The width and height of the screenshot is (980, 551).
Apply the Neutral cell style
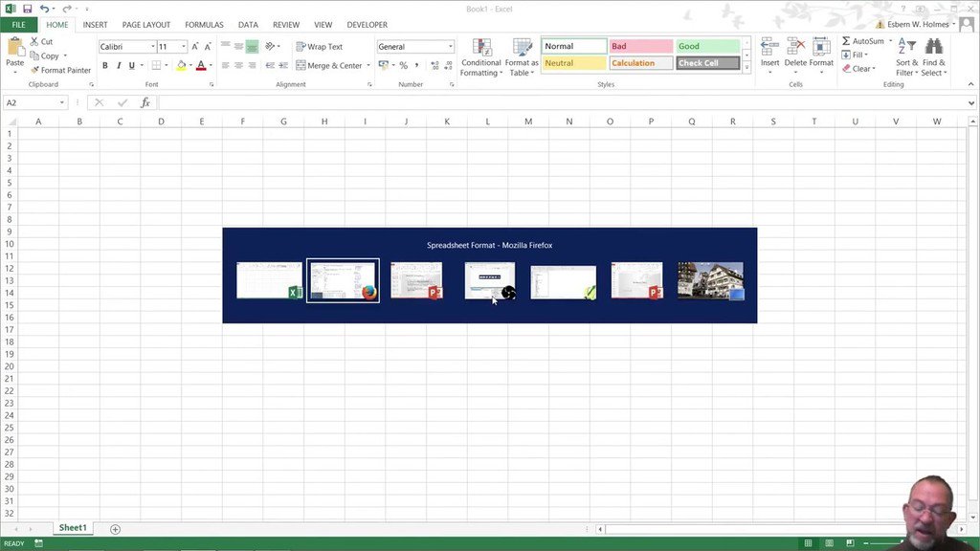574,63
